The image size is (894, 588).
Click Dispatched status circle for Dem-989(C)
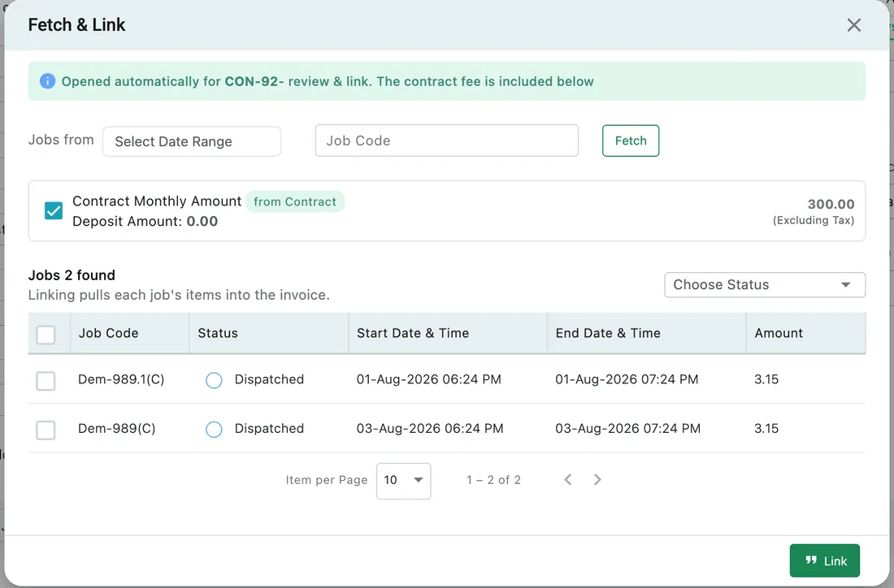pyautogui.click(x=214, y=429)
